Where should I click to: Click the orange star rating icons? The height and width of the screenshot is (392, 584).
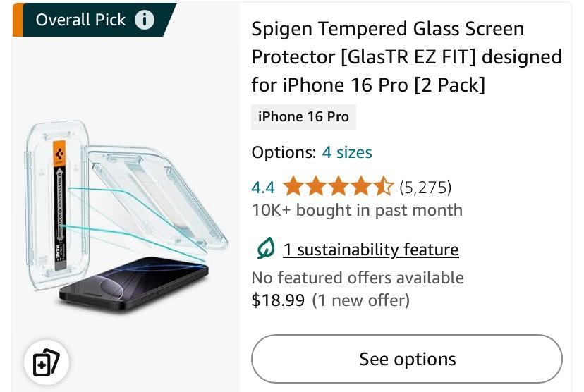[337, 187]
